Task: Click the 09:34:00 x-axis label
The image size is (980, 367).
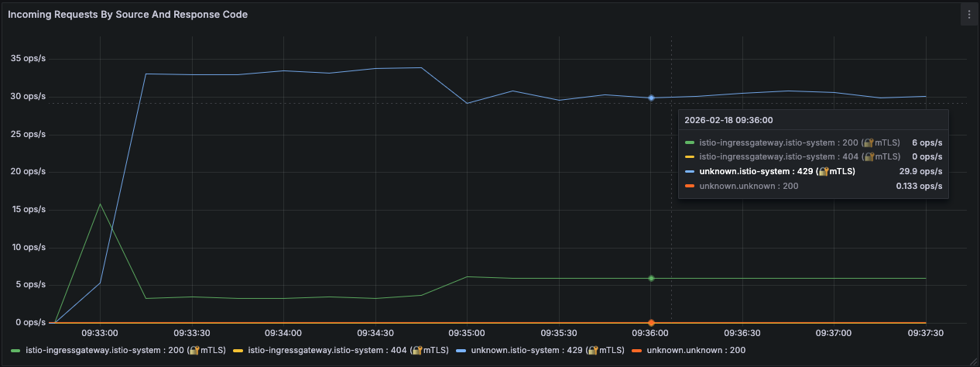Action: (283, 333)
